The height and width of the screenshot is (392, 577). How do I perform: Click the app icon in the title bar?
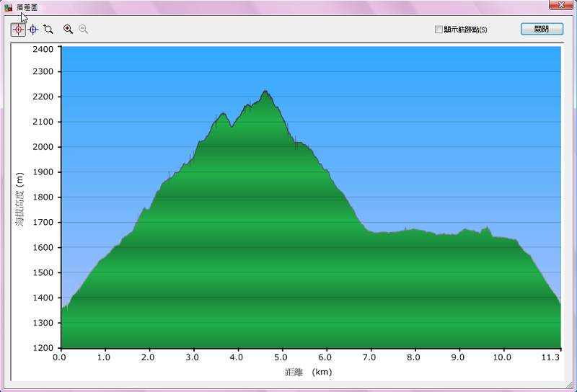(x=8, y=7)
